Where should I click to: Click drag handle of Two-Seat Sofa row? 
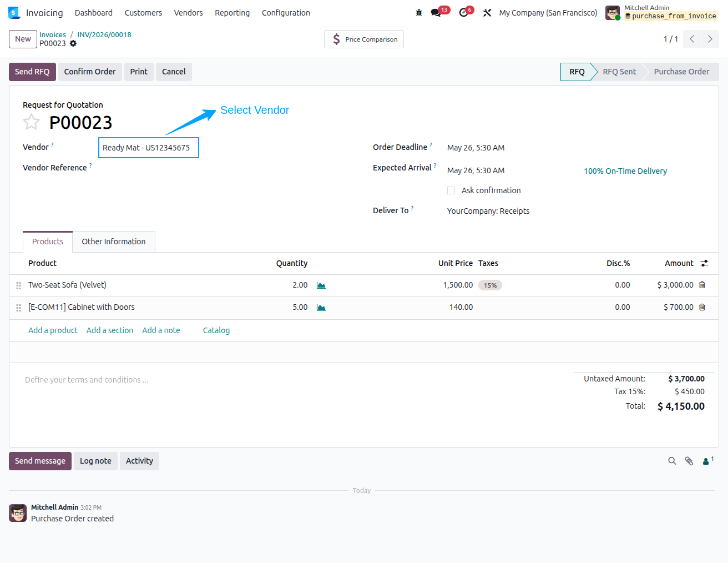(18, 285)
